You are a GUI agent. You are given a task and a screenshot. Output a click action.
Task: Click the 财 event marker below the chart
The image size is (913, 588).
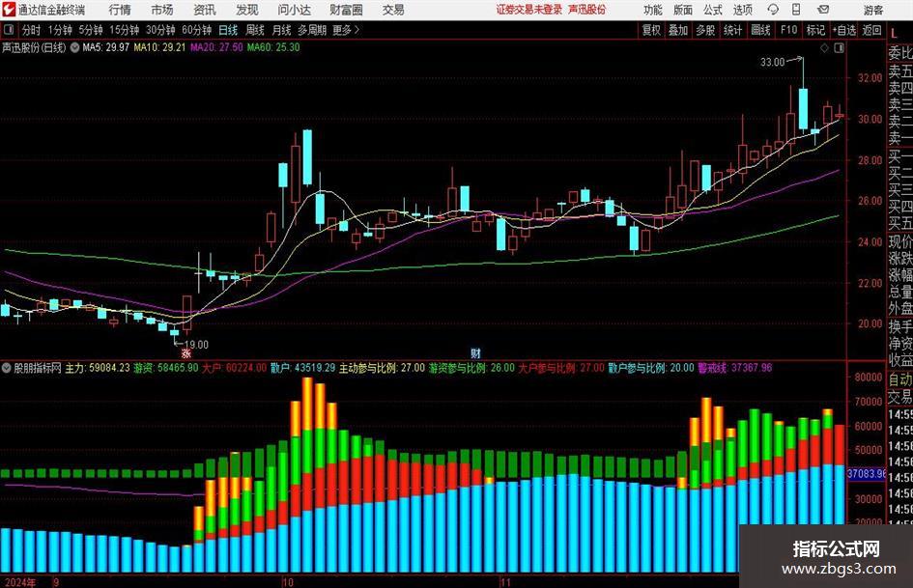[475, 353]
